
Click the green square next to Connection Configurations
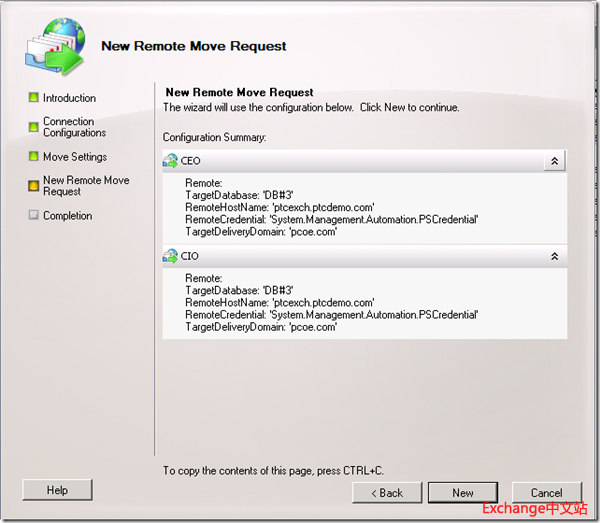pyautogui.click(x=33, y=123)
